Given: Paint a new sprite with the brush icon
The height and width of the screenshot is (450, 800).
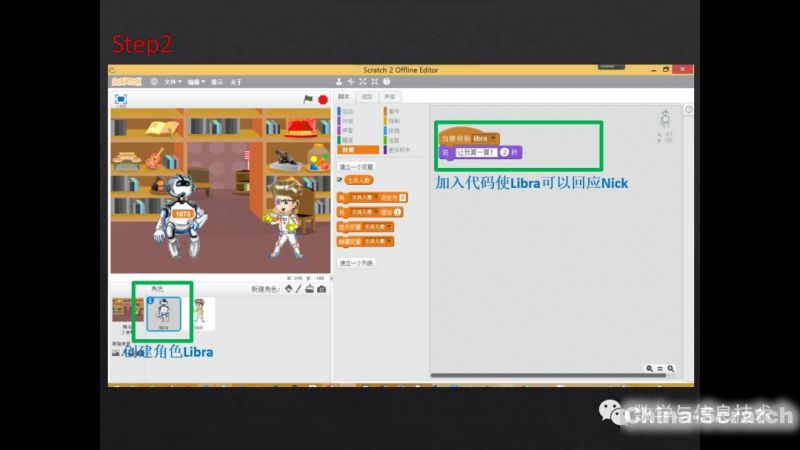Looking at the screenshot, I should pos(298,289).
